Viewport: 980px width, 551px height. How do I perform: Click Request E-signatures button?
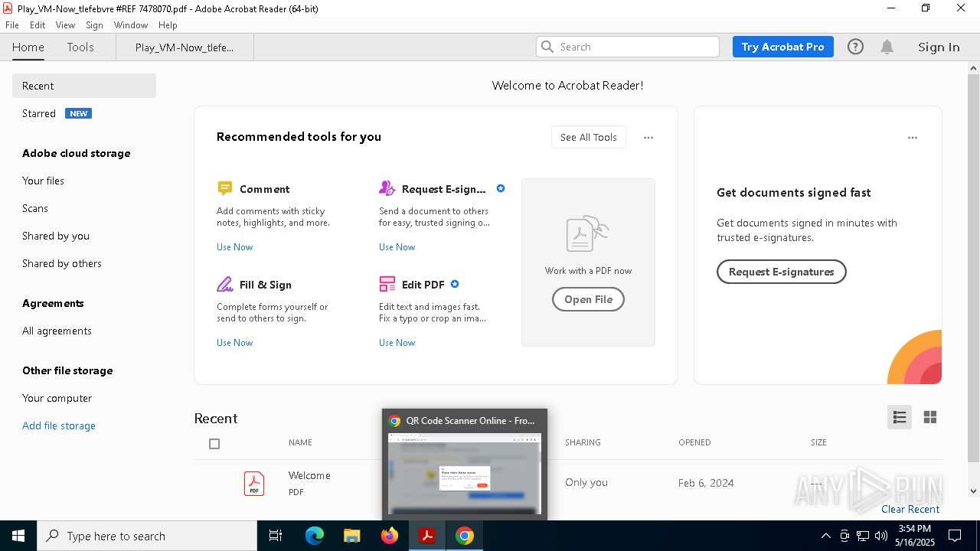pyautogui.click(x=781, y=272)
